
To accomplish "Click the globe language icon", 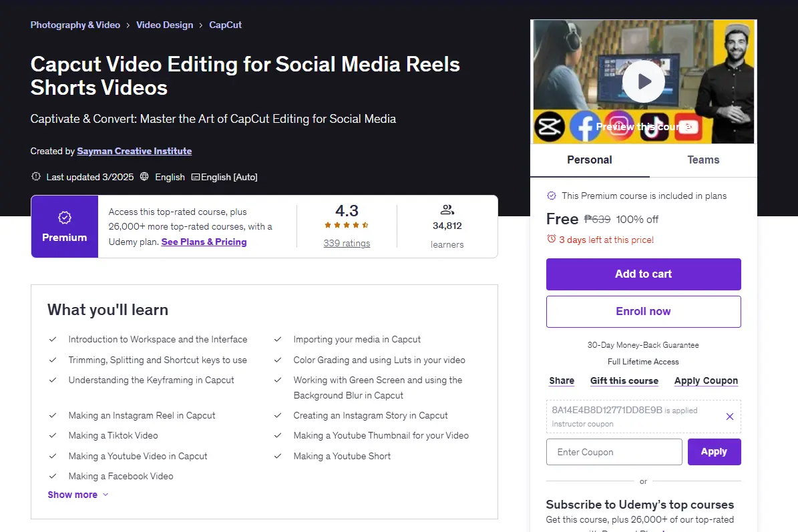I will pyautogui.click(x=144, y=176).
